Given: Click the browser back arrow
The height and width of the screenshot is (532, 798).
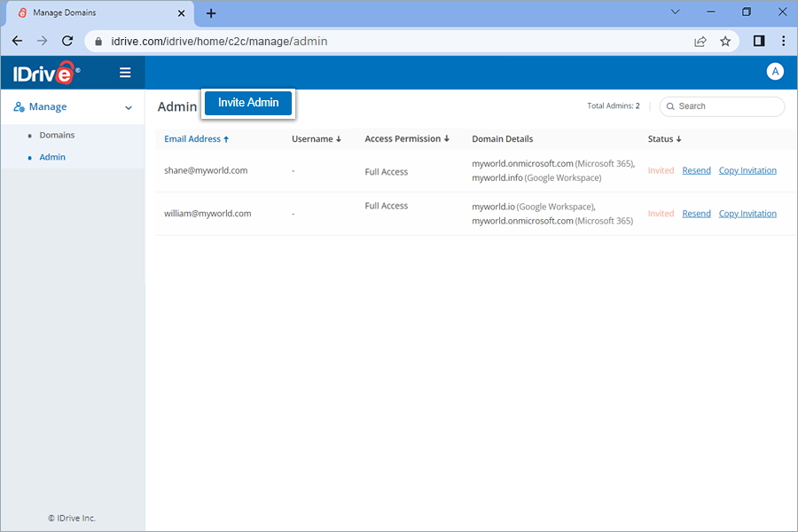Looking at the screenshot, I should click(18, 42).
